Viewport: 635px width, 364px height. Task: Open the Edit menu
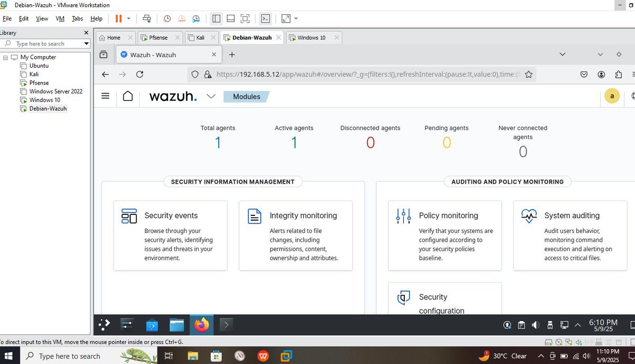[24, 19]
